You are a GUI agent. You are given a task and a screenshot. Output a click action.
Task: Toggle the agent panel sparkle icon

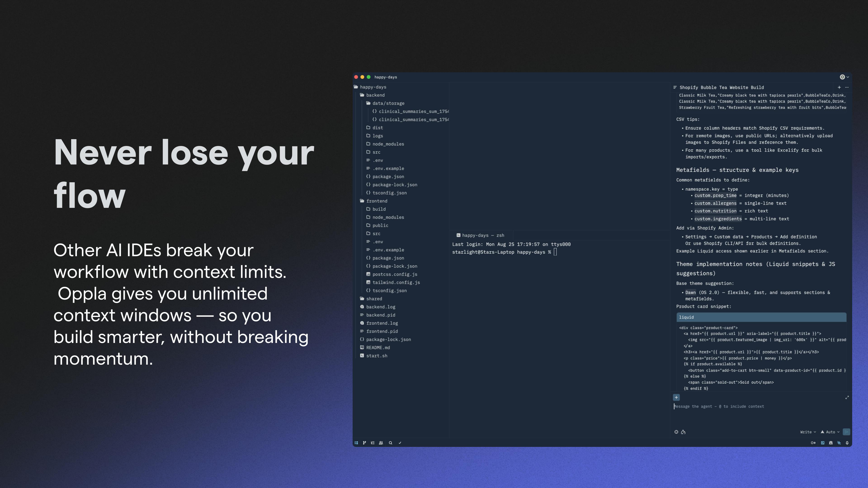[839, 443]
